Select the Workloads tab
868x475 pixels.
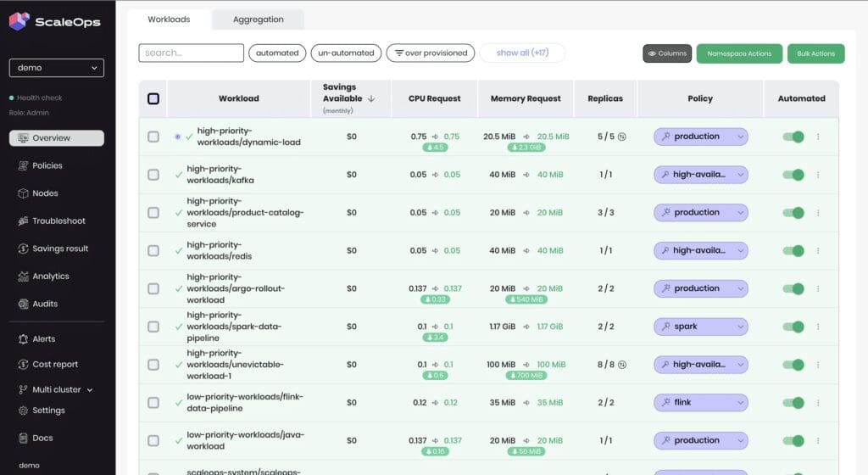point(169,20)
